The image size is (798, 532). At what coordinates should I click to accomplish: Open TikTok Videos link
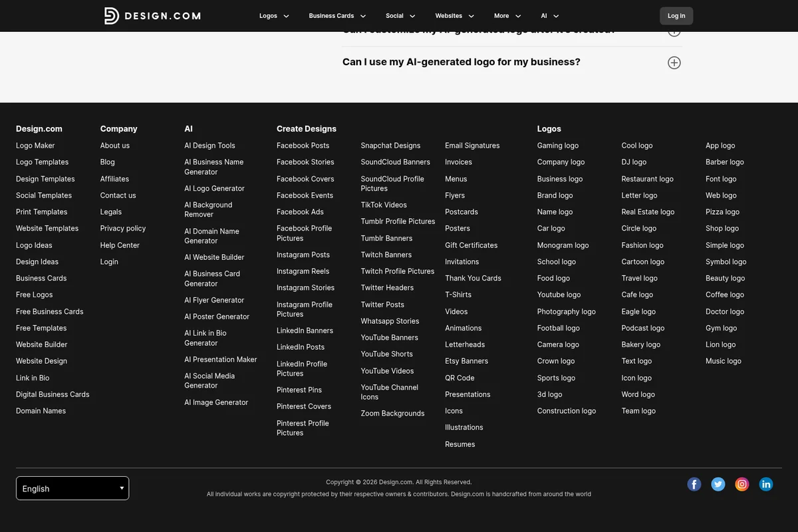point(384,205)
